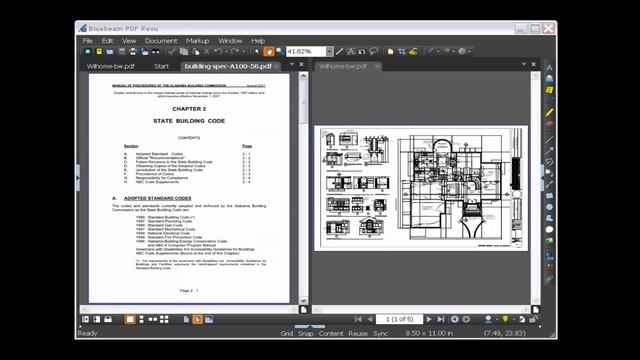Viewport: 640px width, 360px height.
Task: Select the Image insert tool in the right toolbar
Action: coord(549,241)
